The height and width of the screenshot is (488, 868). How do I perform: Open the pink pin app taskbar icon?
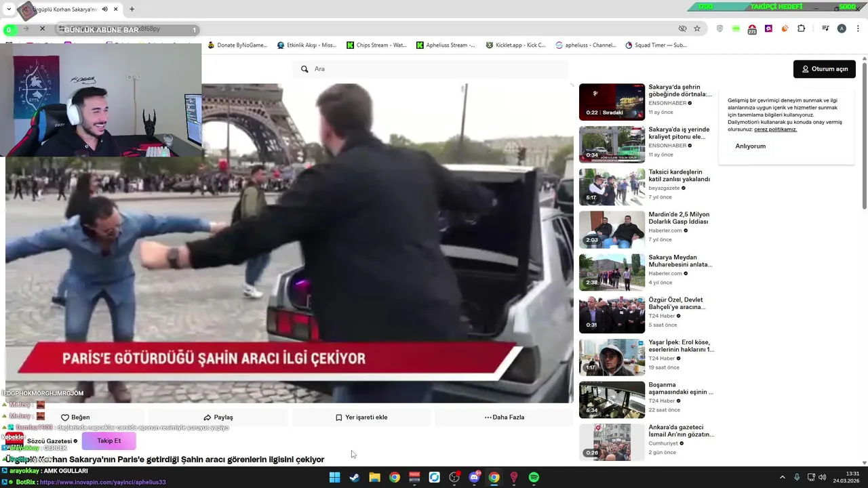(x=514, y=478)
